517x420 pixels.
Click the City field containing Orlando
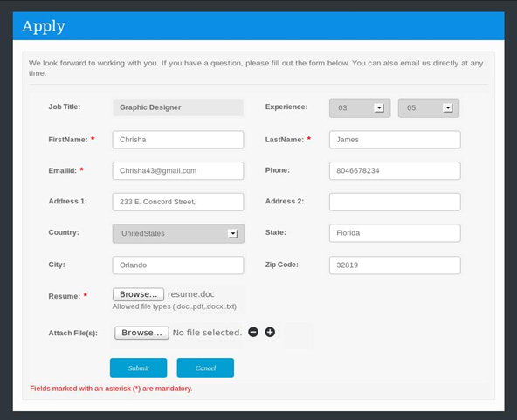(x=178, y=265)
